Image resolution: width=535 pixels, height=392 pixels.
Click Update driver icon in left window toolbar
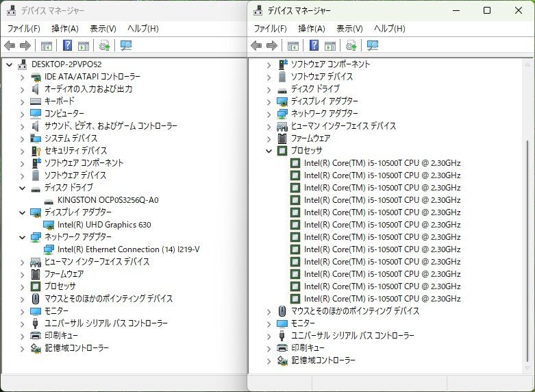(x=104, y=45)
